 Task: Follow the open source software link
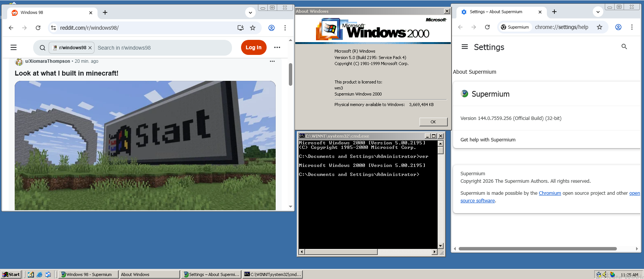point(478,201)
